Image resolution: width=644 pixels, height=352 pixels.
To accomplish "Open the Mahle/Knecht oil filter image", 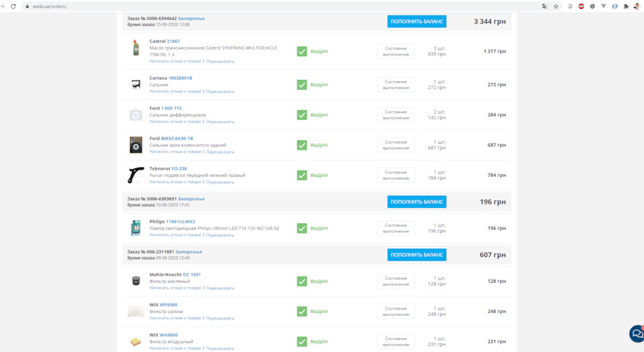I will click(136, 281).
